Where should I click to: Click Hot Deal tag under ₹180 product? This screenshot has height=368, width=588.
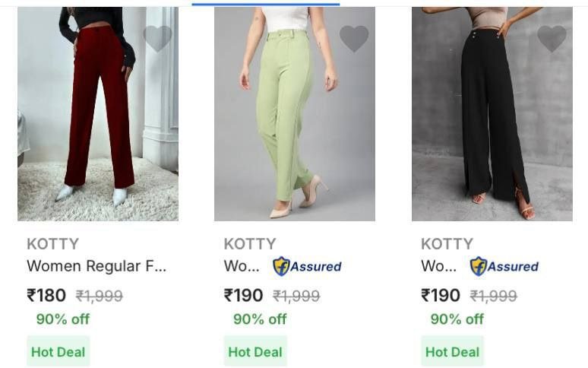pos(58,352)
